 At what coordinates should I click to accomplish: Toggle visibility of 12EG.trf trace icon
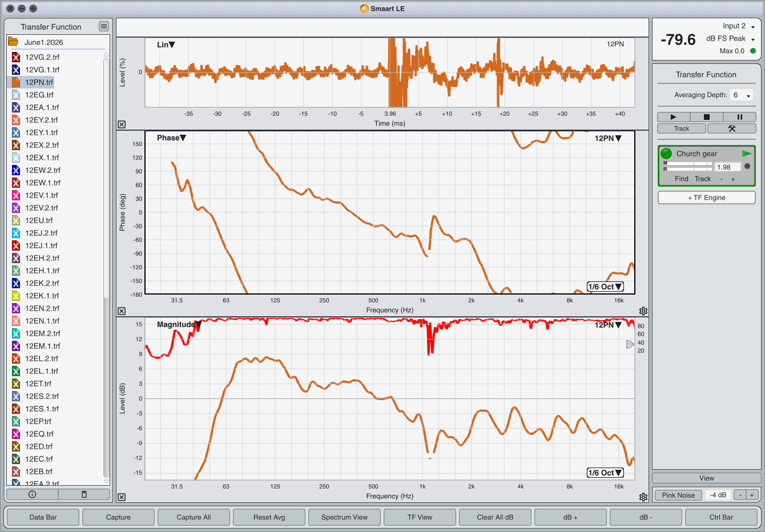pos(16,95)
